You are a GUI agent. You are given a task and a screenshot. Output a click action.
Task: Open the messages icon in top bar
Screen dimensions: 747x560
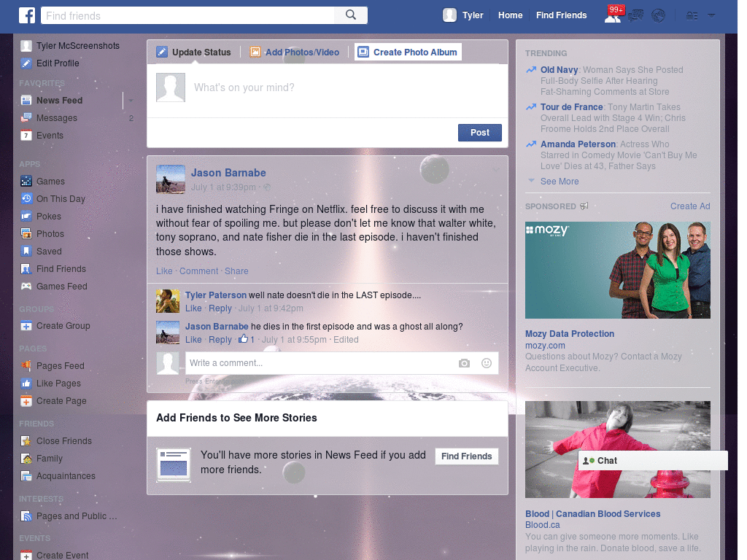click(636, 16)
